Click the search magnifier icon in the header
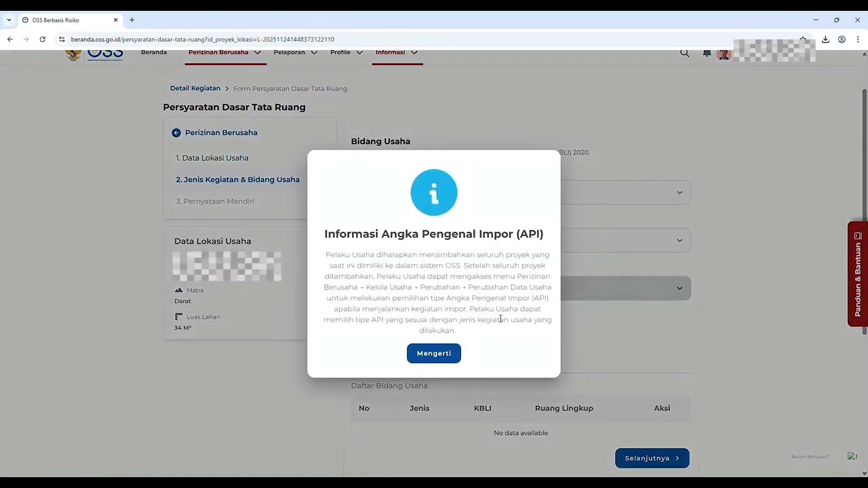Image resolution: width=868 pixels, height=488 pixels. click(685, 53)
